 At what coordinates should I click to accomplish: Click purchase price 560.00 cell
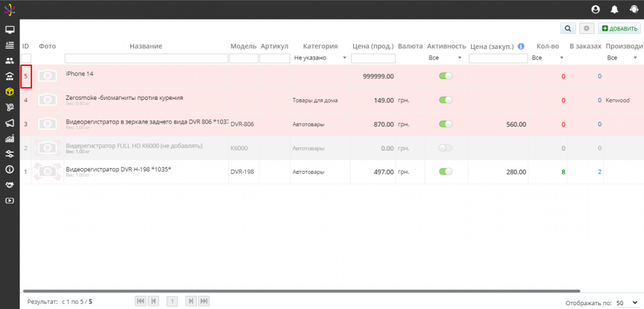[x=516, y=124]
